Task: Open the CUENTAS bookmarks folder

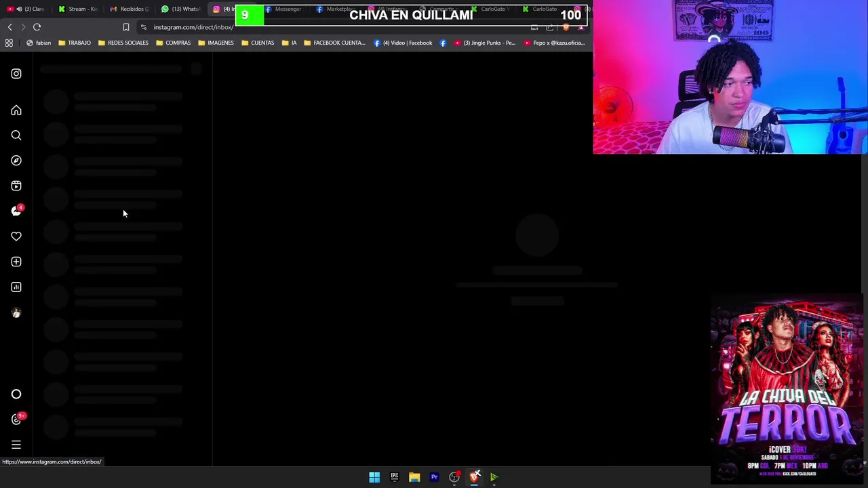Action: pos(258,43)
